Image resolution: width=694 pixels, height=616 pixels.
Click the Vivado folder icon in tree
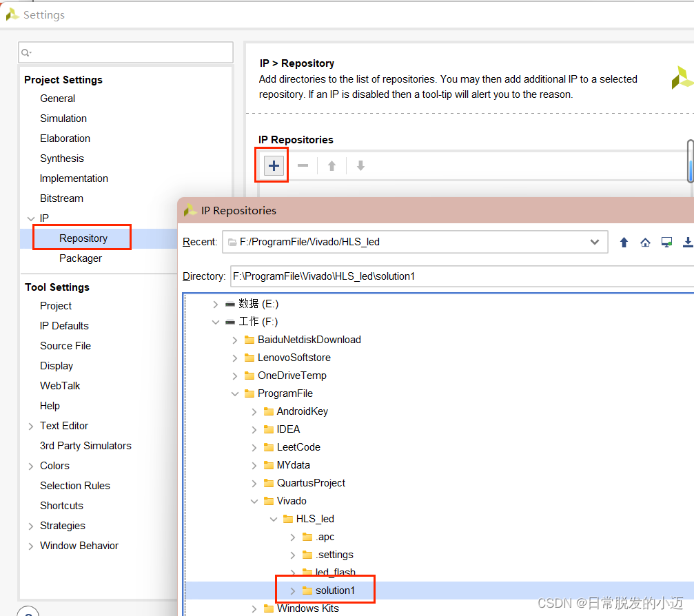[268, 501]
